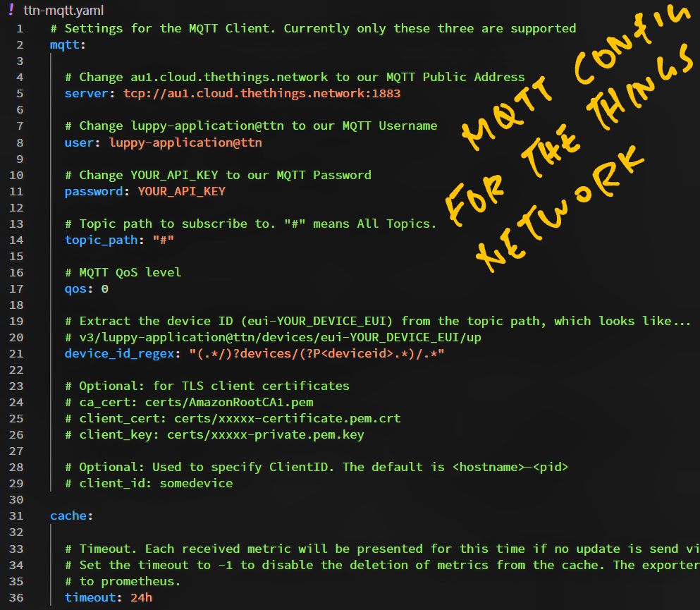
Task: Click the server URL value tcp://au1.cloud.thethings.network:1883
Action: coord(262,93)
